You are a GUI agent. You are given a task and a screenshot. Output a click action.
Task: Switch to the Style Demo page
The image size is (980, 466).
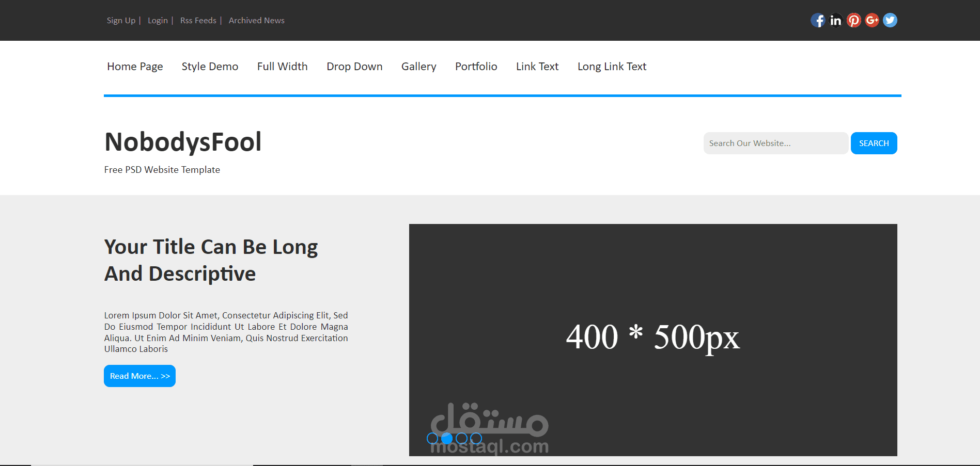point(210,67)
